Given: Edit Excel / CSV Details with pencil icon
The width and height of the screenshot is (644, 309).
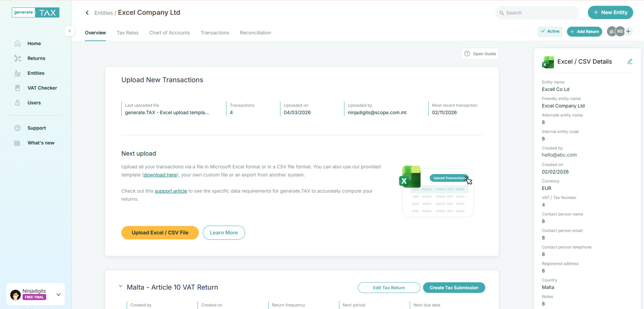Looking at the screenshot, I should (630, 61).
